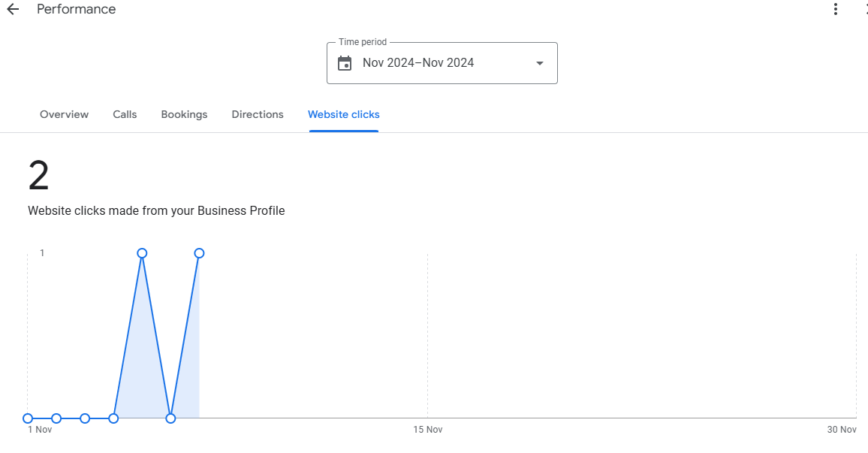Open the Calls tab
Image resolution: width=868 pixels, height=453 pixels.
click(x=125, y=115)
